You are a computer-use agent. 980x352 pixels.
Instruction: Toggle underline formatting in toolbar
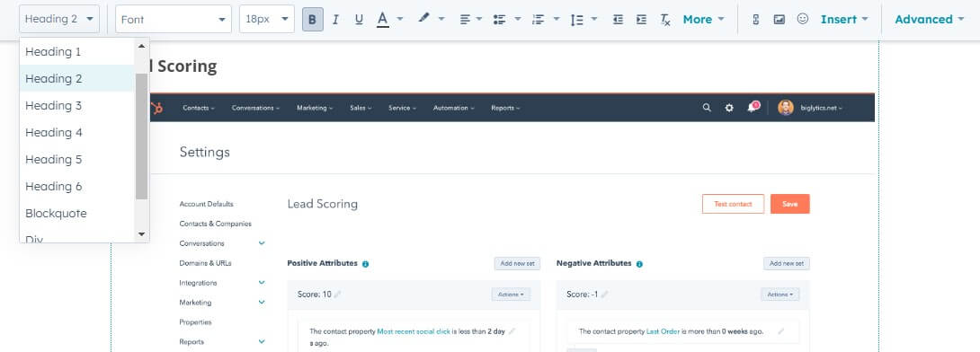coord(359,20)
